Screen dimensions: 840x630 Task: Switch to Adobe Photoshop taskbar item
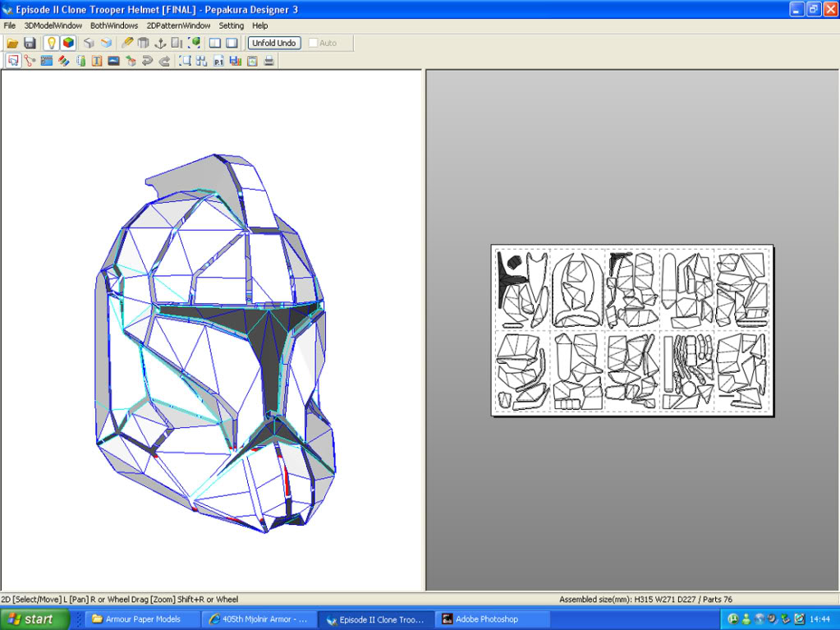pyautogui.click(x=493, y=619)
